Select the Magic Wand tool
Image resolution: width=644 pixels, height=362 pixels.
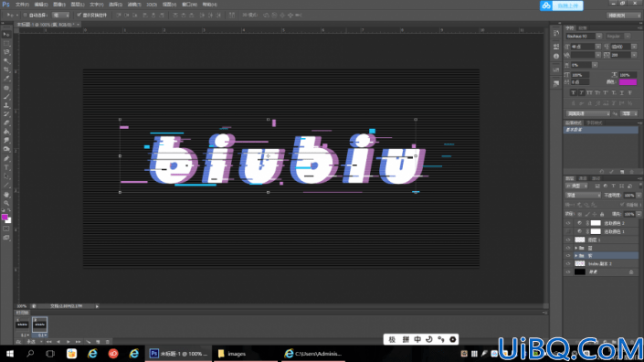click(x=6, y=61)
